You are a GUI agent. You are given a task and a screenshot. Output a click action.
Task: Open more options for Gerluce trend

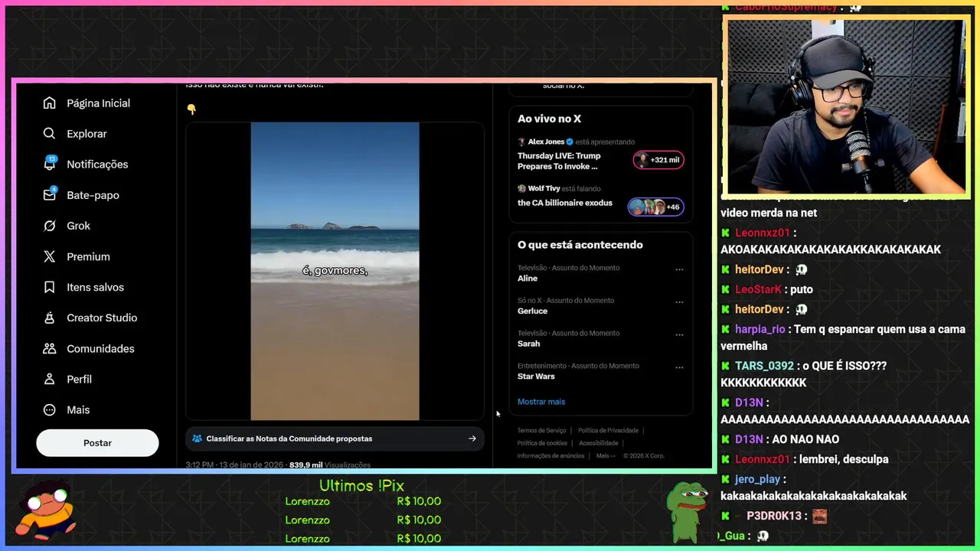(679, 302)
